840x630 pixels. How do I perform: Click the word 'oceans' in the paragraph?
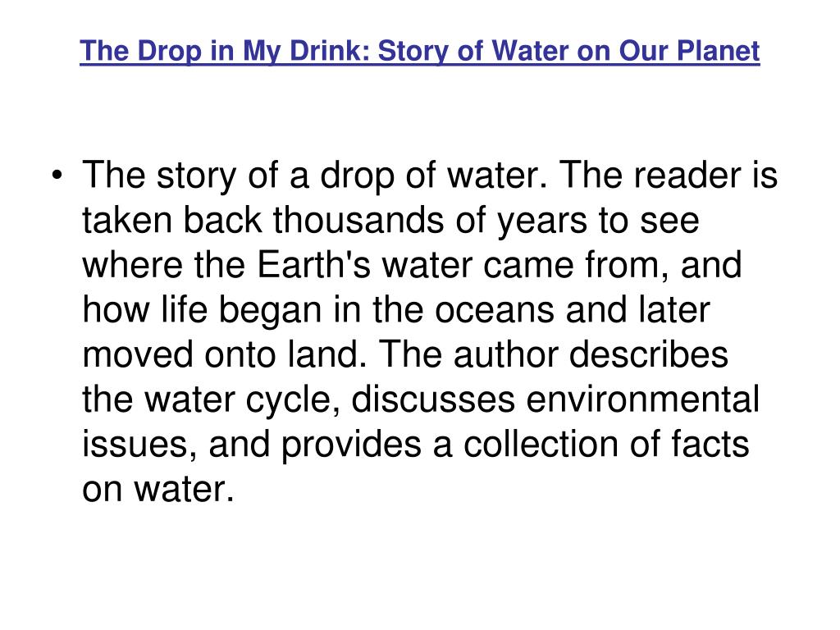[494, 311]
